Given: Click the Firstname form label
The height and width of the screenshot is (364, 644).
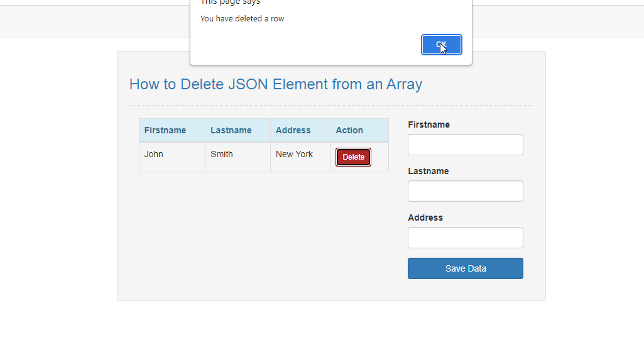Looking at the screenshot, I should (428, 124).
